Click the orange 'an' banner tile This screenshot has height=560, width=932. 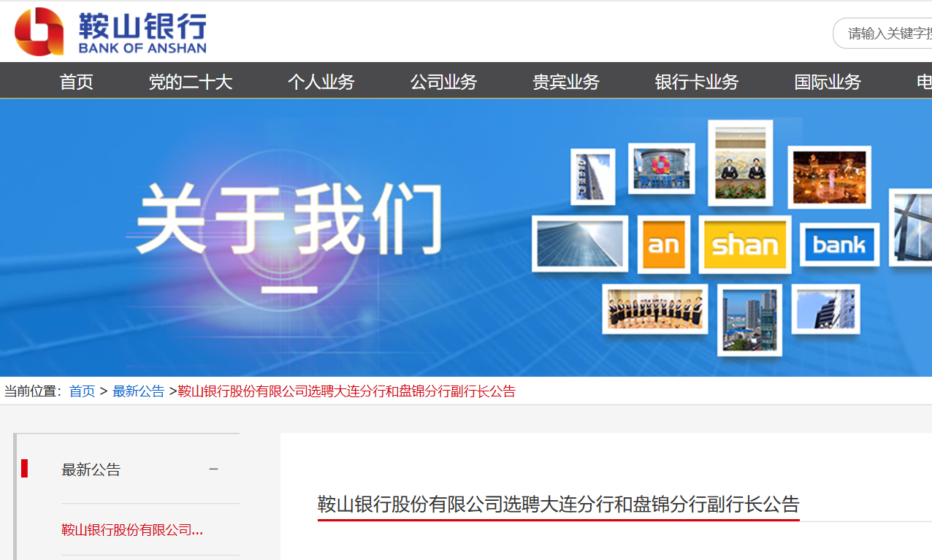click(663, 245)
